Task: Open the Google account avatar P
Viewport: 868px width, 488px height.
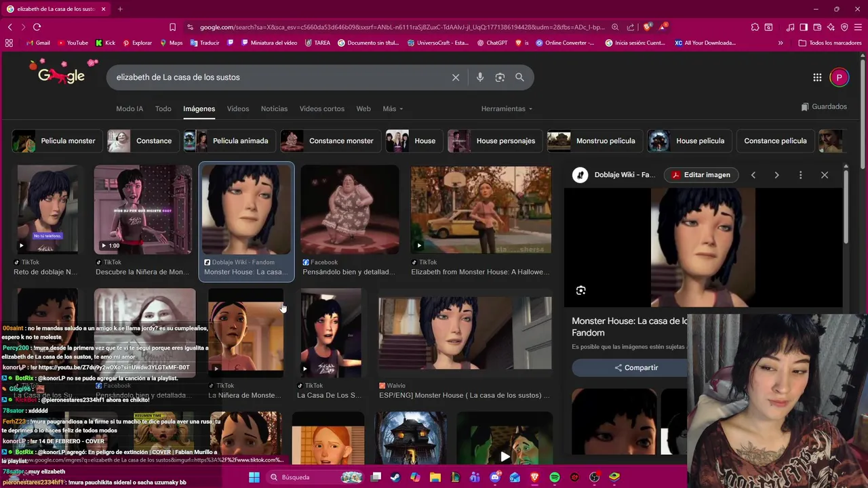Action: [839, 77]
